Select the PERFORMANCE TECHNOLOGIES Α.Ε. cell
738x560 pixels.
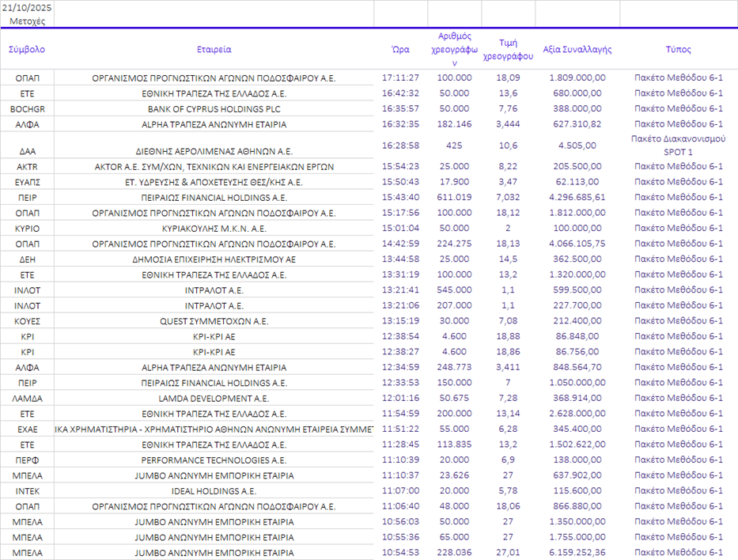[214, 460]
